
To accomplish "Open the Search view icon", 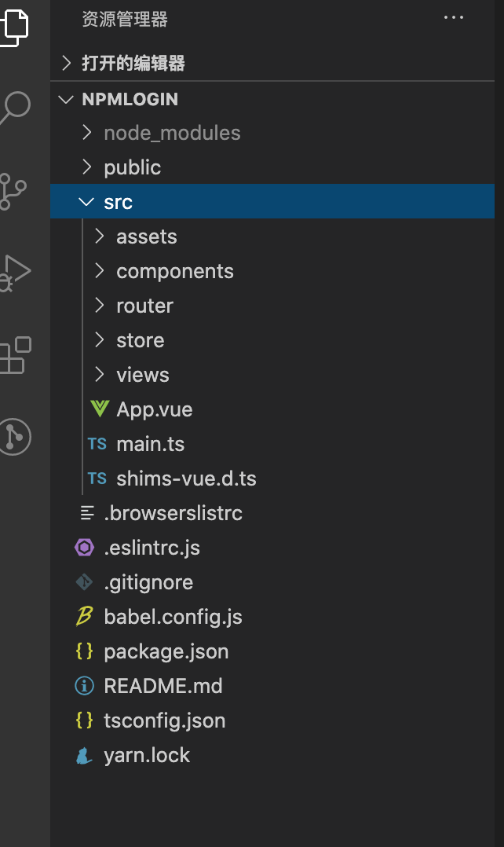I will coord(16,106).
